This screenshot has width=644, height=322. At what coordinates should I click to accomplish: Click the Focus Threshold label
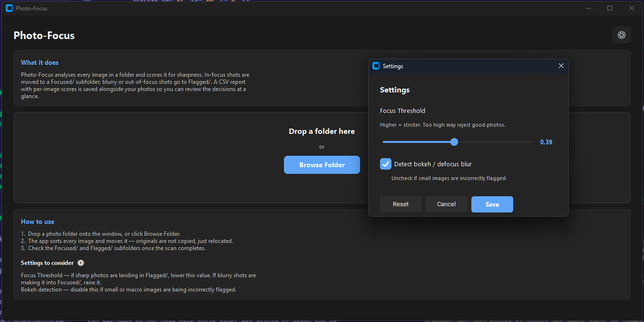pyautogui.click(x=402, y=111)
